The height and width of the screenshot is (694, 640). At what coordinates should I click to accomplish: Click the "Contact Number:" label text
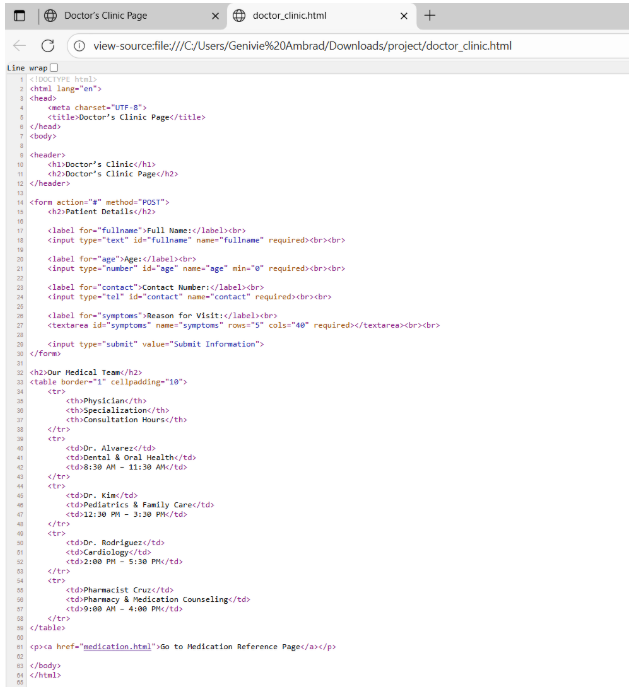176,287
